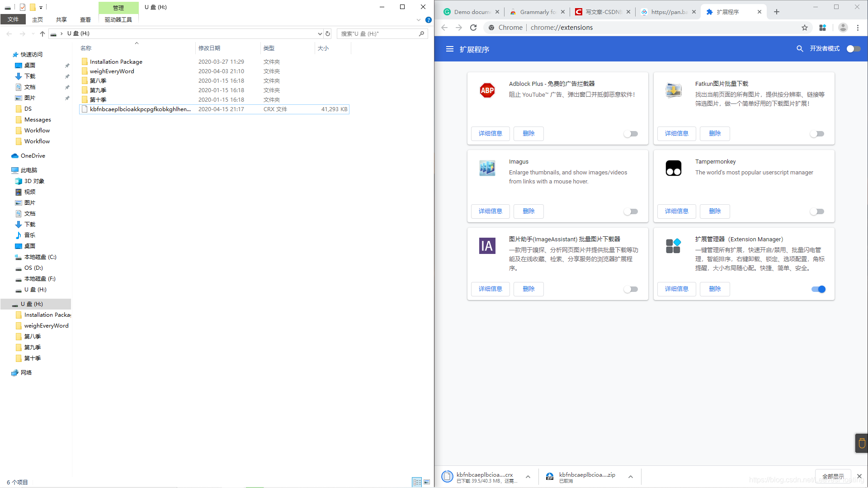
Task: Open the Drive Tools ribbon tab
Action: (118, 19)
